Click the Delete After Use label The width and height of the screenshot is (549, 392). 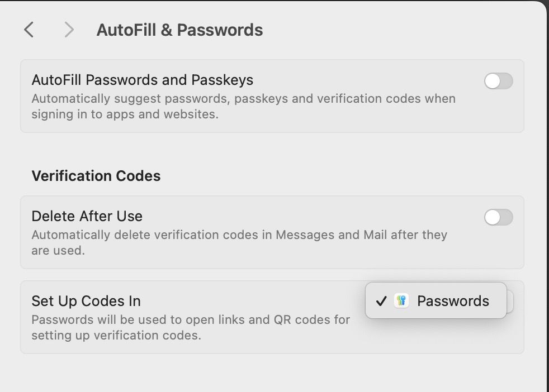point(87,216)
